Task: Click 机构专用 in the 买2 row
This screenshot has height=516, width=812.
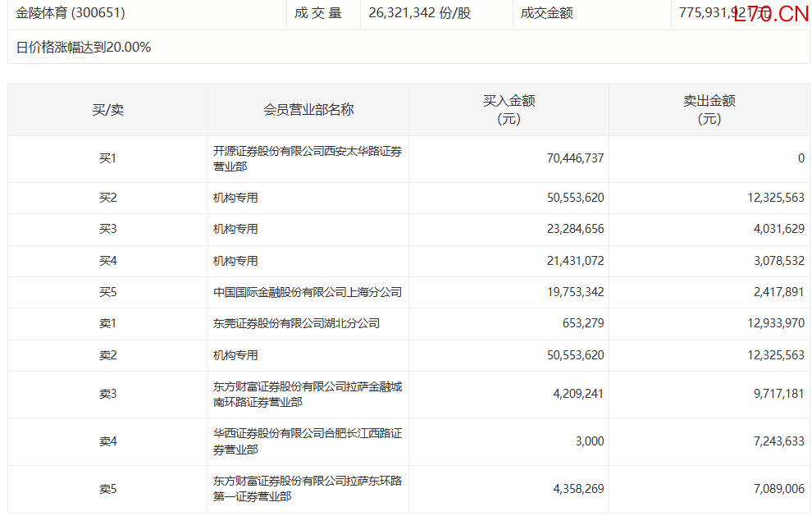Action: coord(235,198)
